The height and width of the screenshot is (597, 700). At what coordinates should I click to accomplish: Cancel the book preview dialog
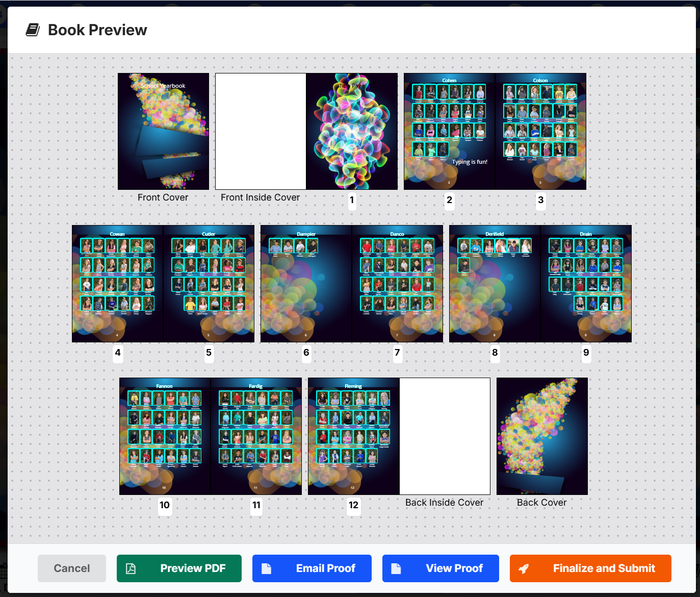click(x=72, y=568)
